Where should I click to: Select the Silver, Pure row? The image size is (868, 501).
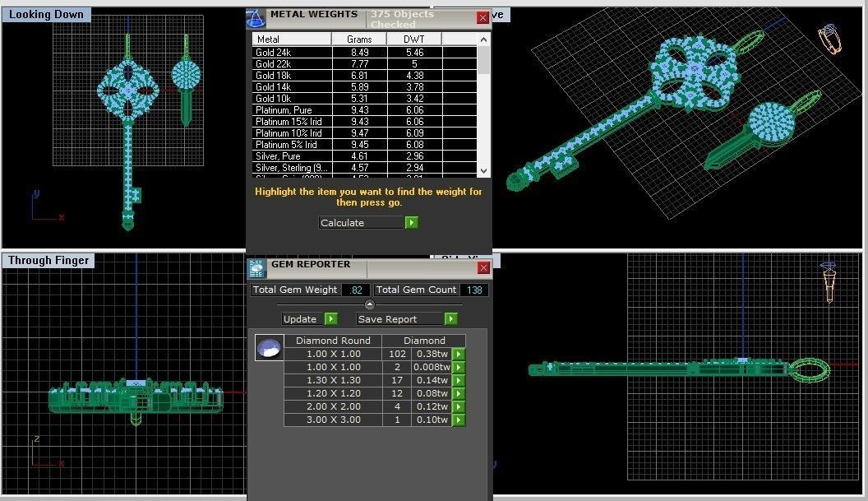click(365, 156)
